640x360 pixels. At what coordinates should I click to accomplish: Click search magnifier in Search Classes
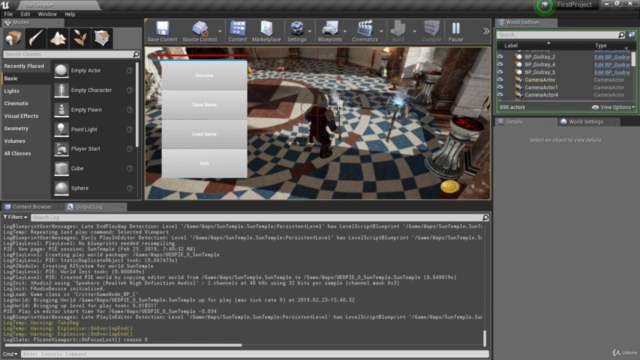136,54
